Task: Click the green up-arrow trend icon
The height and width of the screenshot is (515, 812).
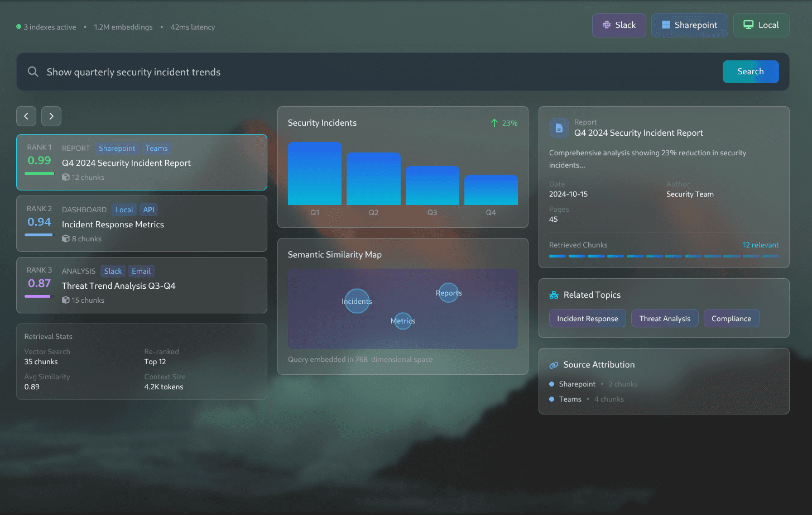Action: (494, 123)
